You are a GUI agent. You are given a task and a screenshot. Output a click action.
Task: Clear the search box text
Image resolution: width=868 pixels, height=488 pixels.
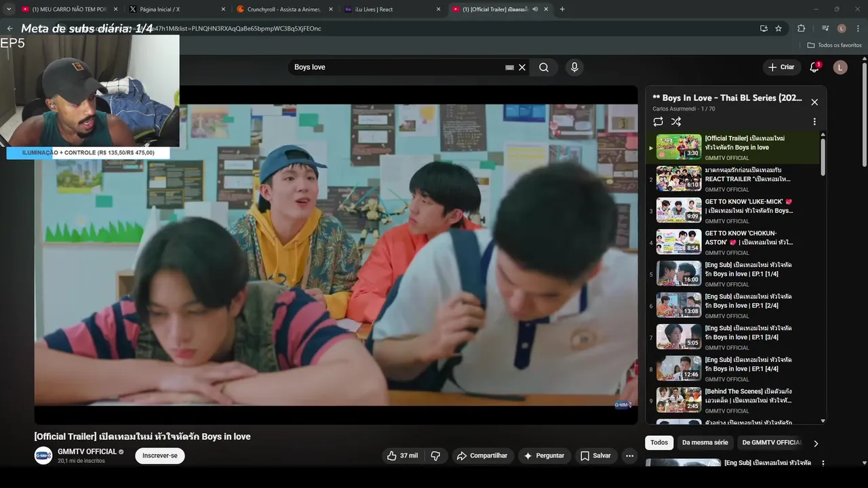tap(522, 67)
